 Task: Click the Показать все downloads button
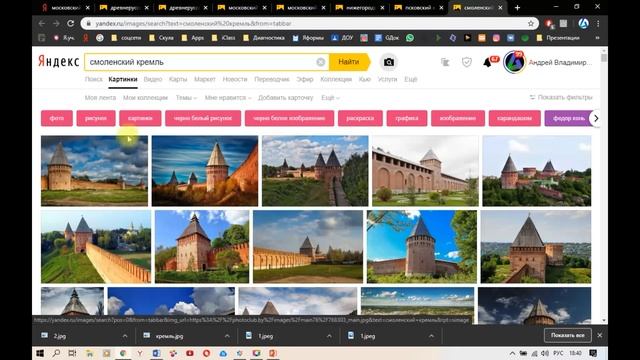(x=567, y=335)
